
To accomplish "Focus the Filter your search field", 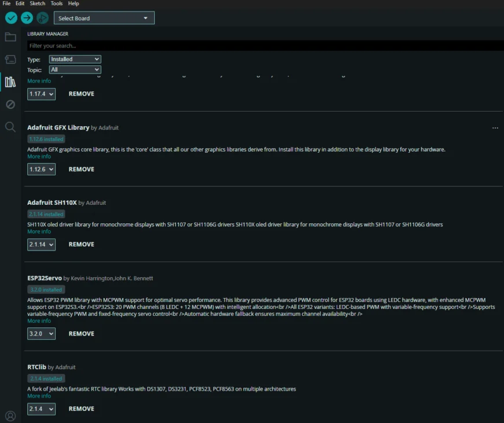I will point(265,46).
